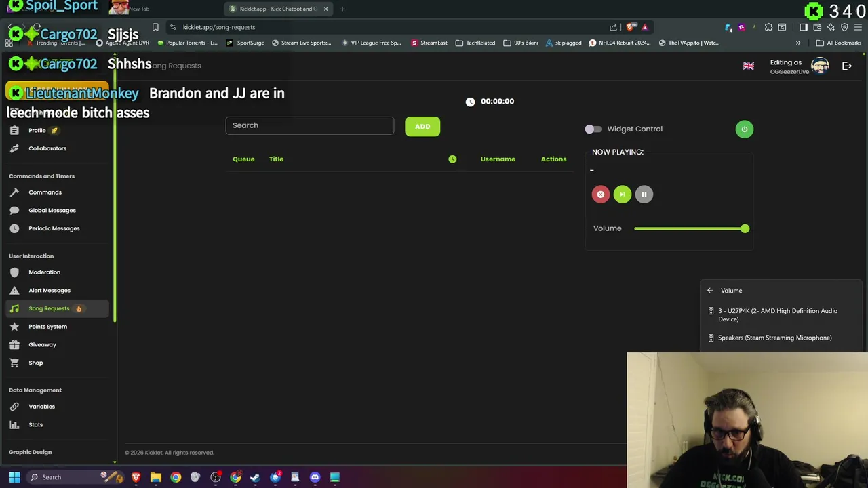Image resolution: width=868 pixels, height=488 pixels.
Task: Open Global Messages section
Action: coord(52,210)
